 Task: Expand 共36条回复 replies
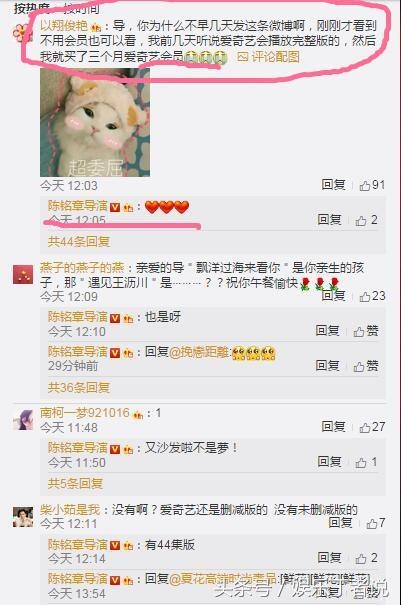79,387
